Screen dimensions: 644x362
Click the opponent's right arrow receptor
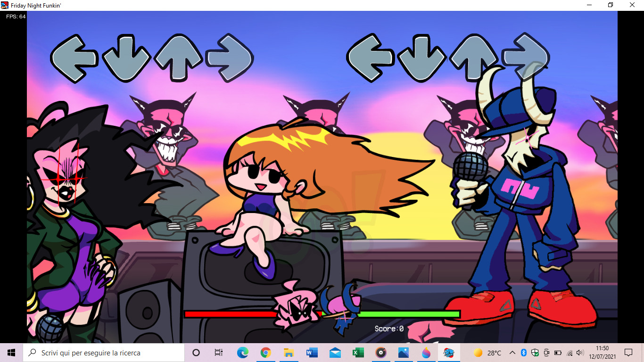[x=230, y=58]
